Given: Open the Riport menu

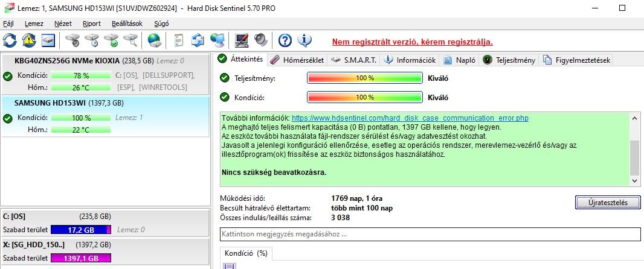Looking at the screenshot, I should coord(92,24).
